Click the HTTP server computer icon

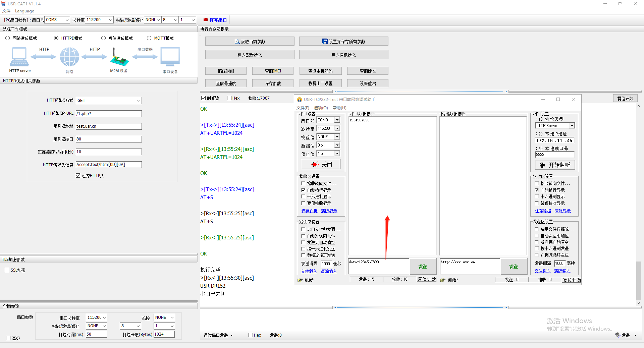click(x=19, y=57)
